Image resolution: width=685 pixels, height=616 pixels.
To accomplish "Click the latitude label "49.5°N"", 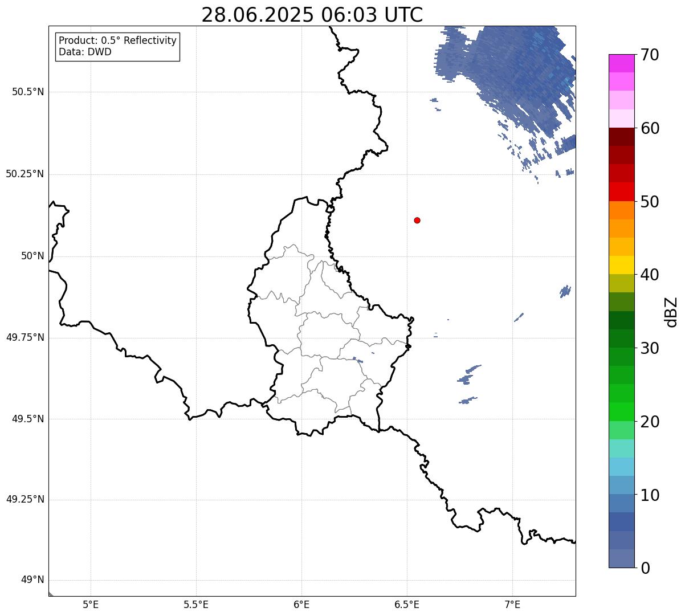I will [x=28, y=419].
